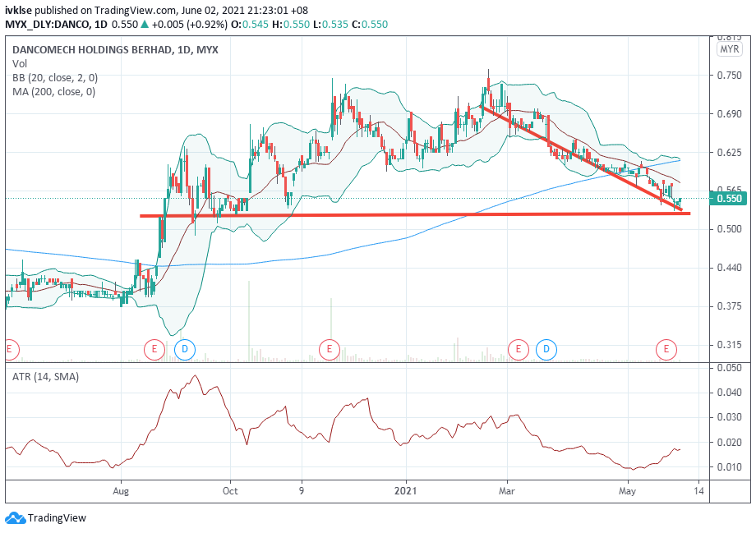Click the 0.030 ATR axis label
Image resolution: width=756 pixels, height=533 pixels.
(729, 417)
